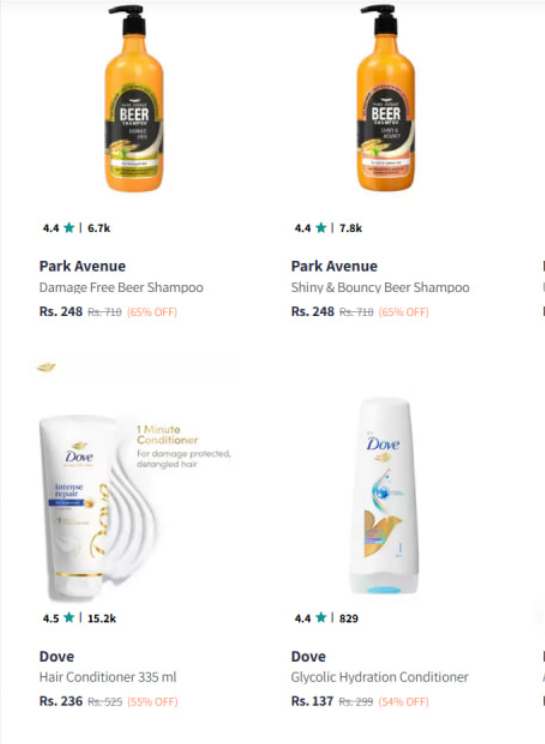Image resolution: width=545 pixels, height=744 pixels.
Task: Select the Damage Free Beer Shampoo title
Action: 121,288
